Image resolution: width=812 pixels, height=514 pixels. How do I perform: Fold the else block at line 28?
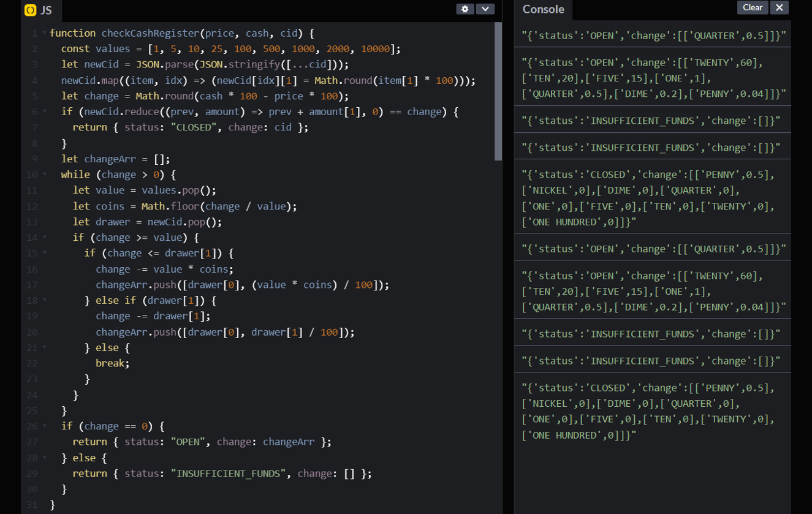[44, 458]
